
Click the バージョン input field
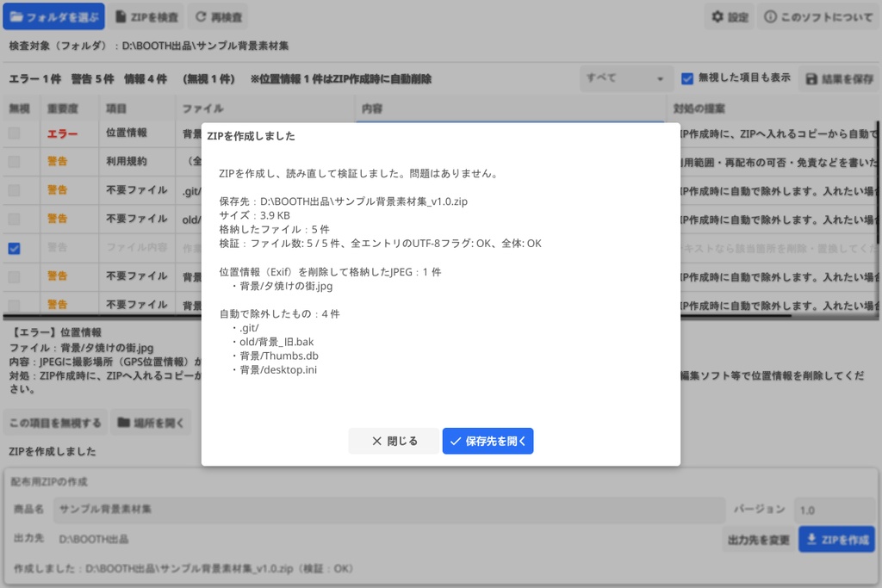coord(835,510)
